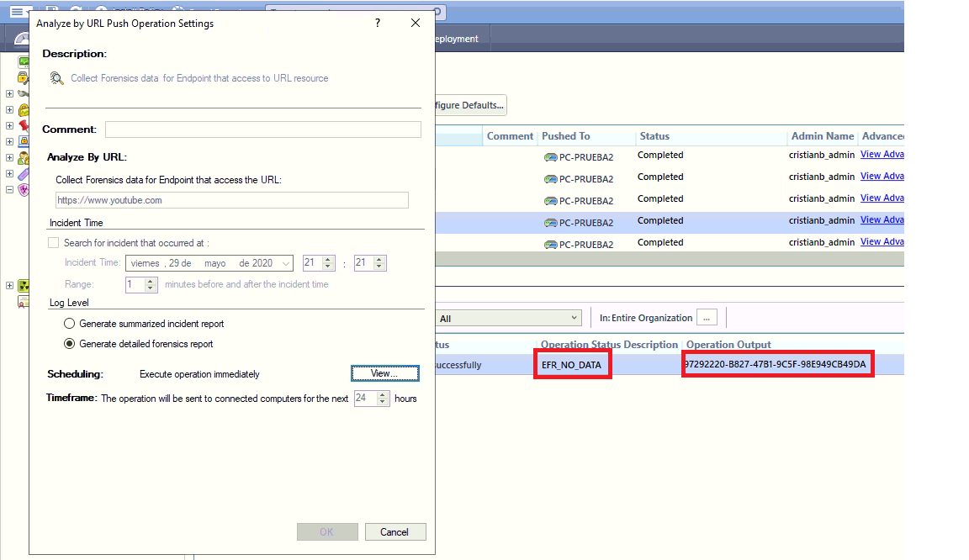Screen dimensions: 969x560
Task: Decrease the Range minutes value
Action: tap(151, 288)
